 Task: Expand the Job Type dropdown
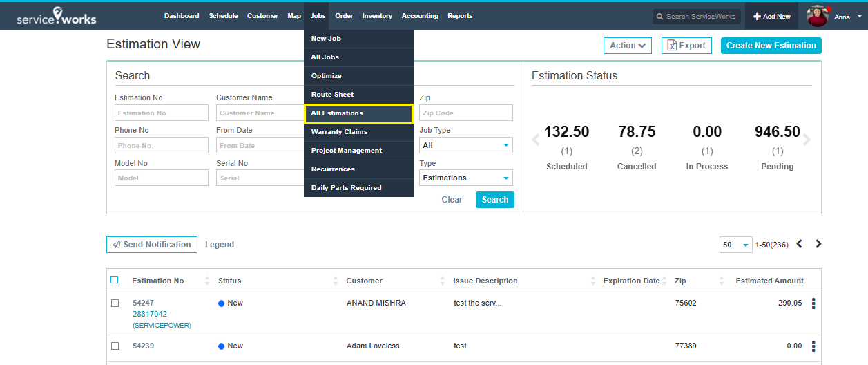click(465, 145)
